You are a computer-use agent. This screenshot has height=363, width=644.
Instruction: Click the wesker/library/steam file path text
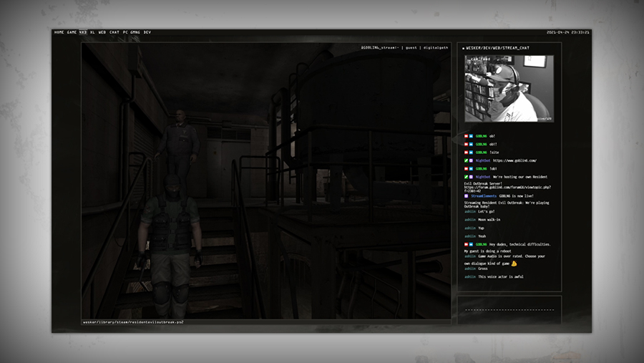coord(133,322)
